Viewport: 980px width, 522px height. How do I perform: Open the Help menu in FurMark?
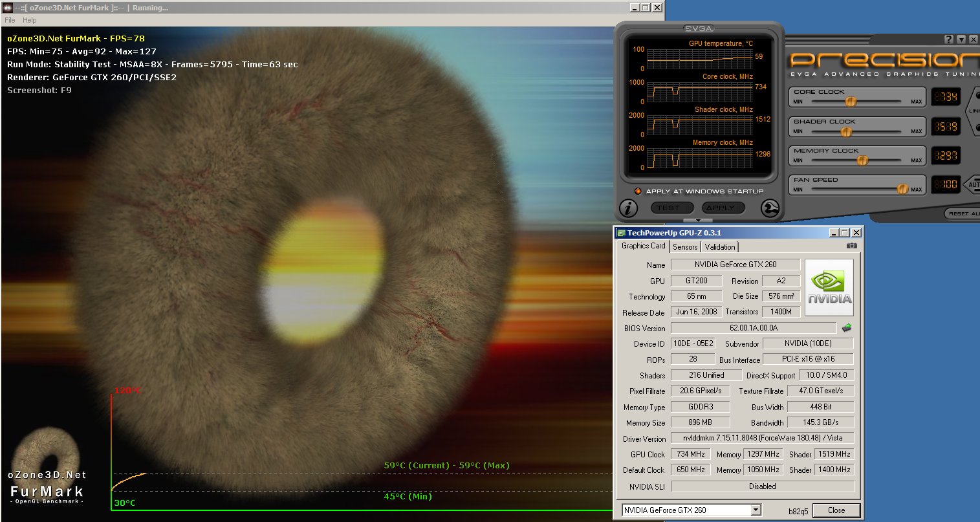click(x=30, y=20)
